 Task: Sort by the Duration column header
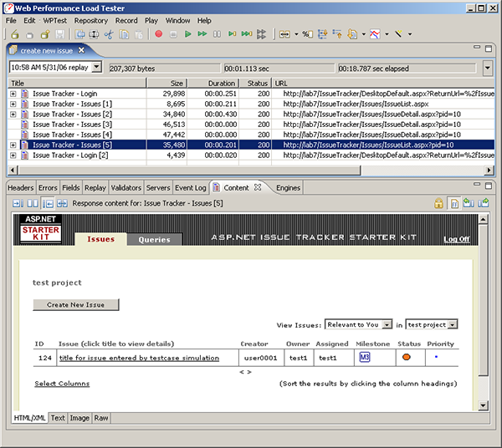click(x=213, y=83)
